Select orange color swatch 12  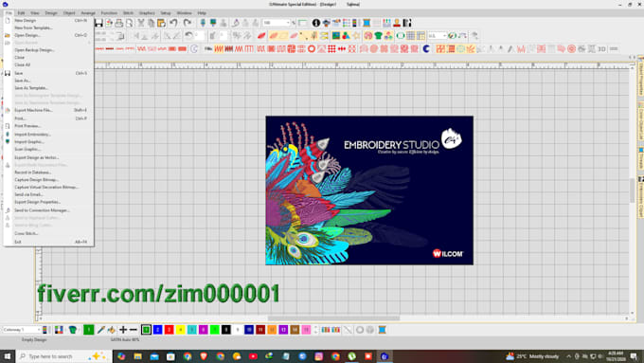pos(272,330)
